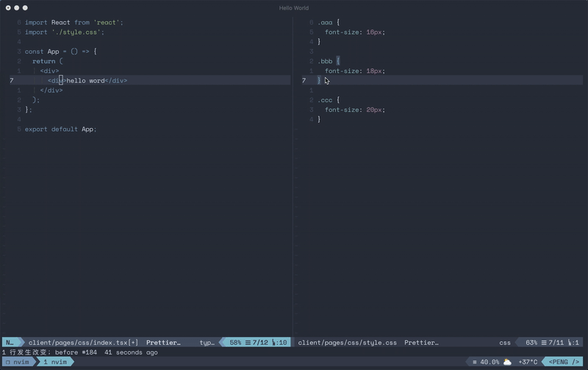Click the 7/11 line count in right statusline
The image size is (588, 370).
(556, 342)
